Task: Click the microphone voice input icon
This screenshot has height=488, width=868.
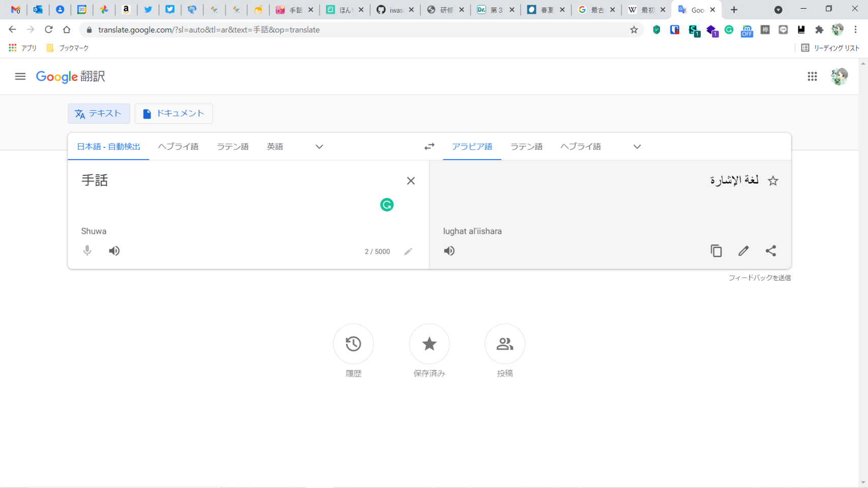Action: 87,251
